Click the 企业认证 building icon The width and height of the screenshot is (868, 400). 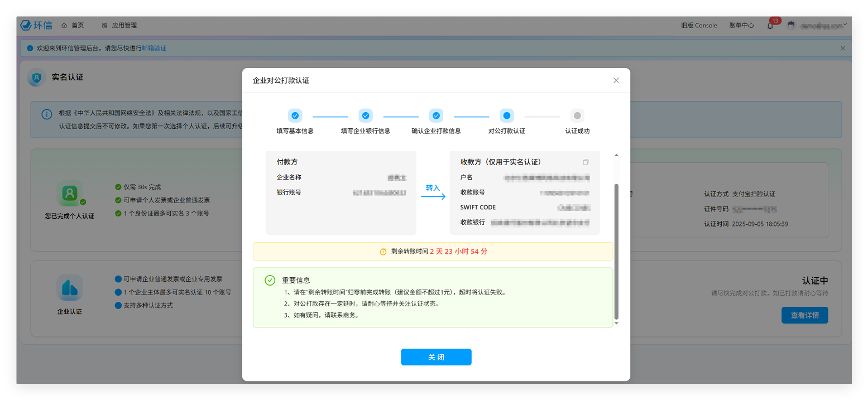[70, 288]
